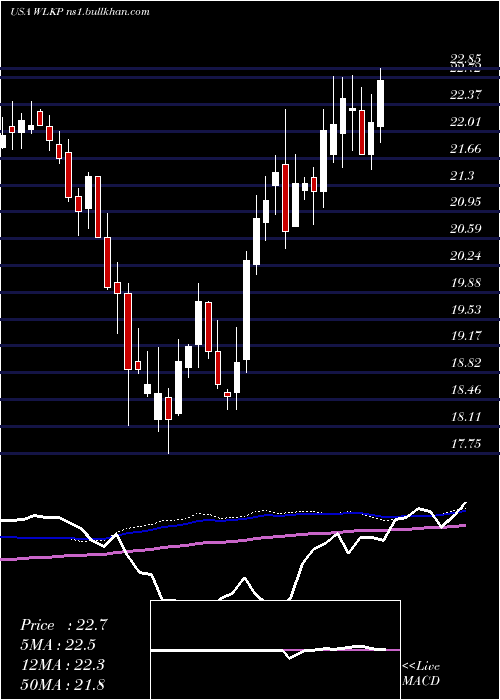Select the 22.85 price axis label
Screen dimensions: 500x700
tap(466, 58)
